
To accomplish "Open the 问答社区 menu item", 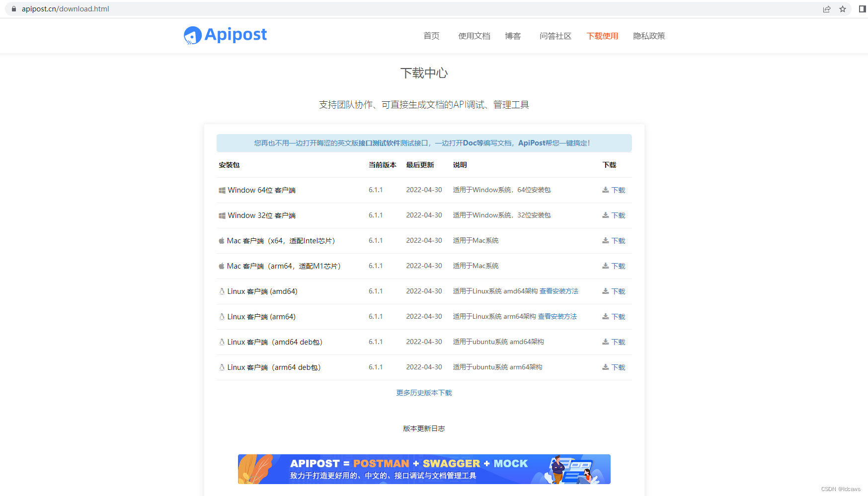I will 555,35.
